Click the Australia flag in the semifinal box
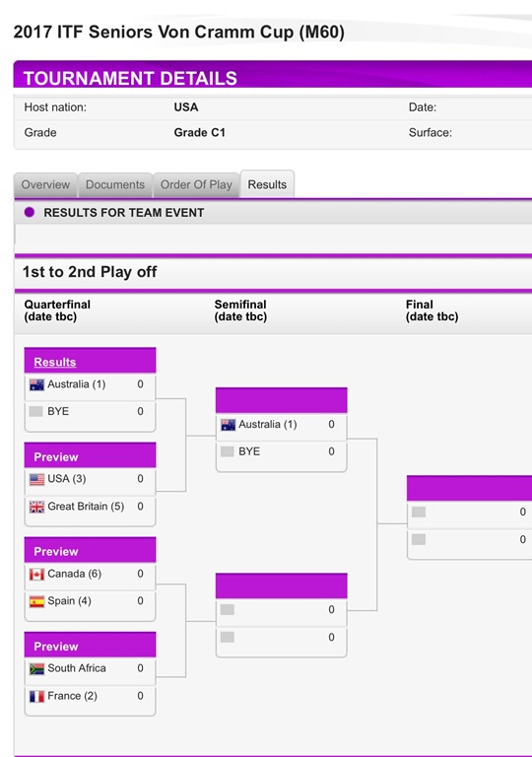Viewport: 532px width, 757px height. pyautogui.click(x=228, y=425)
